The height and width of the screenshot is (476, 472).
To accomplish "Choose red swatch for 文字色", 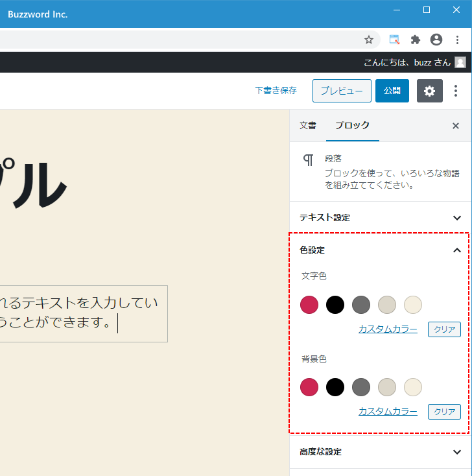I will tap(309, 305).
